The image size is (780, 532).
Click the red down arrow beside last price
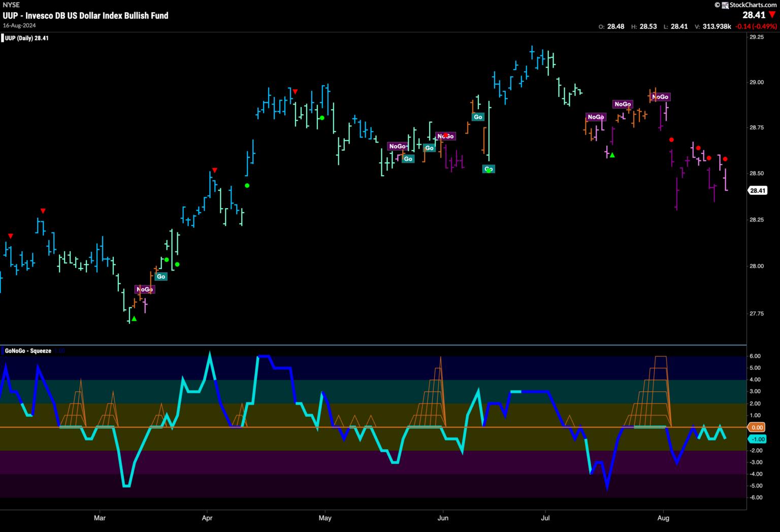coord(772,15)
